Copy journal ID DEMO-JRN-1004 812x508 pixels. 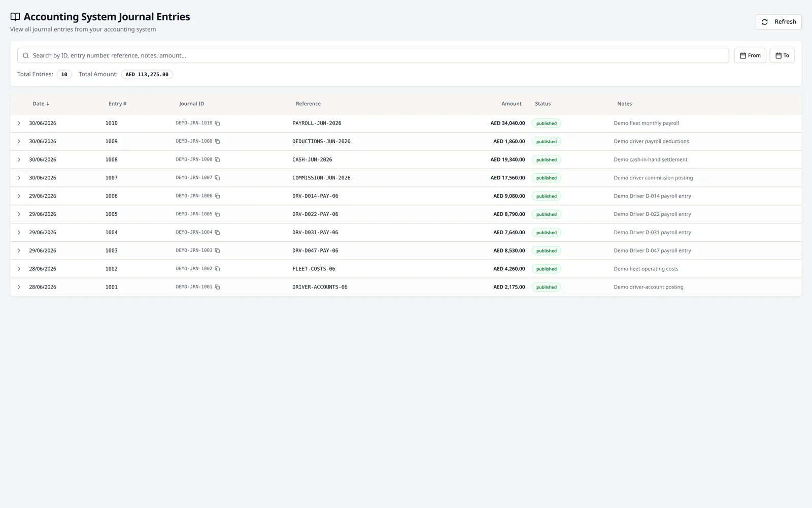point(217,233)
